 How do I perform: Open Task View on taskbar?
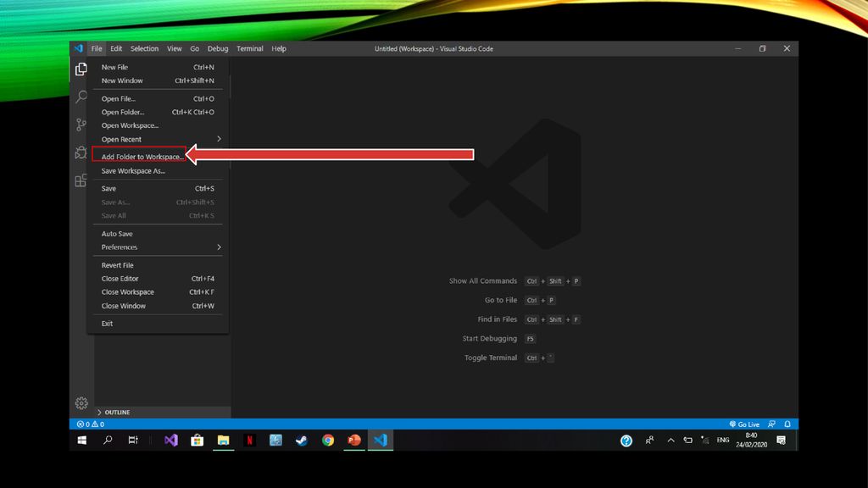(x=133, y=441)
